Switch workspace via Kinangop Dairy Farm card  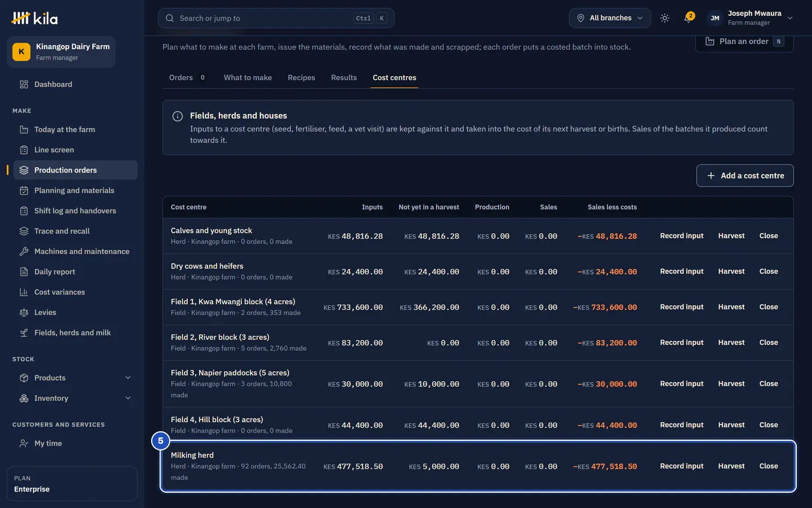point(61,52)
